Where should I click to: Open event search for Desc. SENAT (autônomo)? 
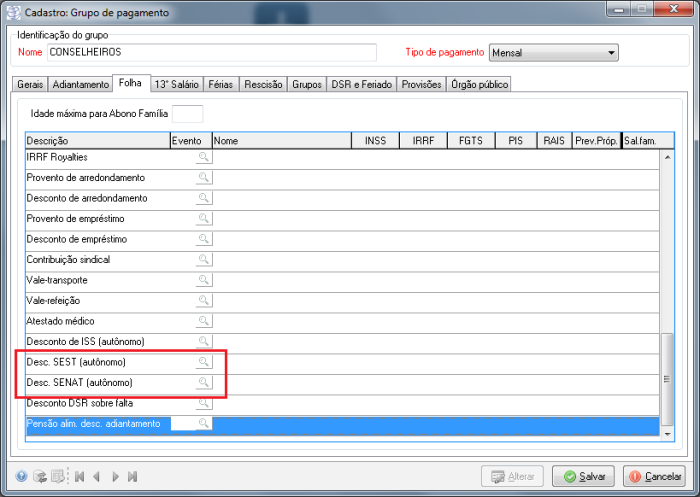point(203,382)
